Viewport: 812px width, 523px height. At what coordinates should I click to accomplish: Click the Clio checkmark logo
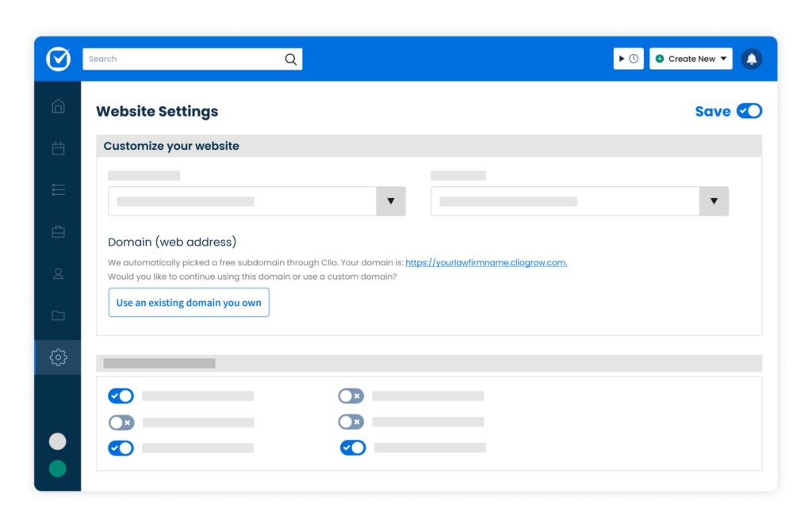click(x=58, y=59)
